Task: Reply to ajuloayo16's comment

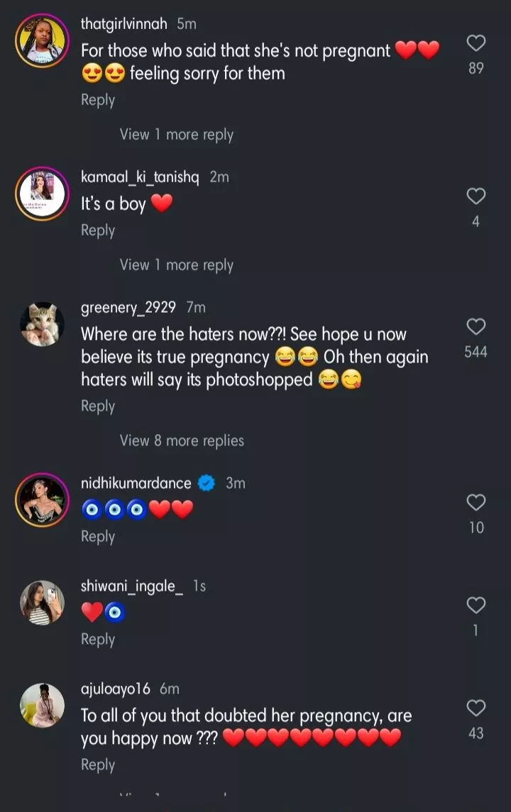Action: [x=98, y=765]
